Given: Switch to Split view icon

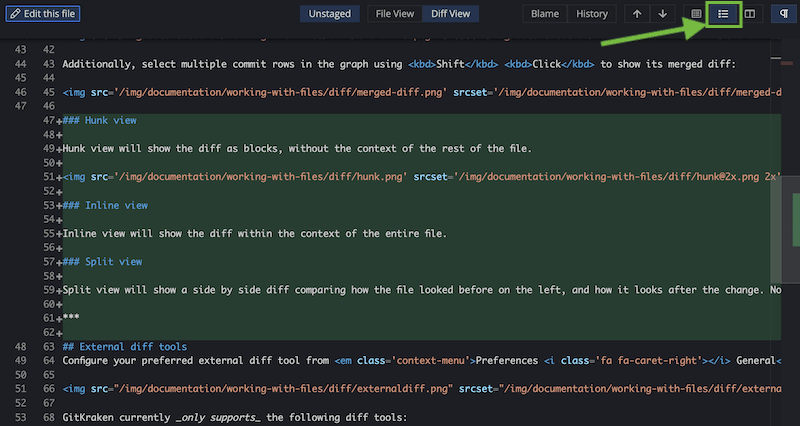Looking at the screenshot, I should point(749,14).
